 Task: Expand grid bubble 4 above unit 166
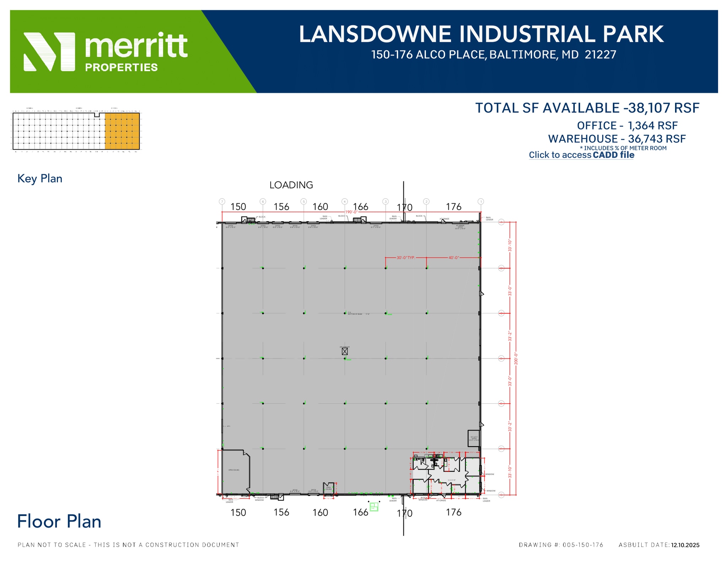click(344, 201)
